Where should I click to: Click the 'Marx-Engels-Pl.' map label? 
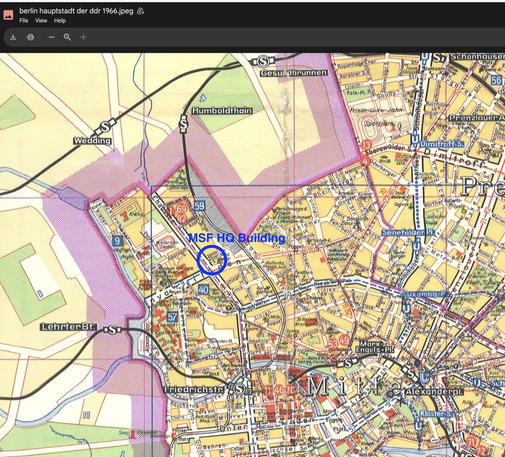375,346
